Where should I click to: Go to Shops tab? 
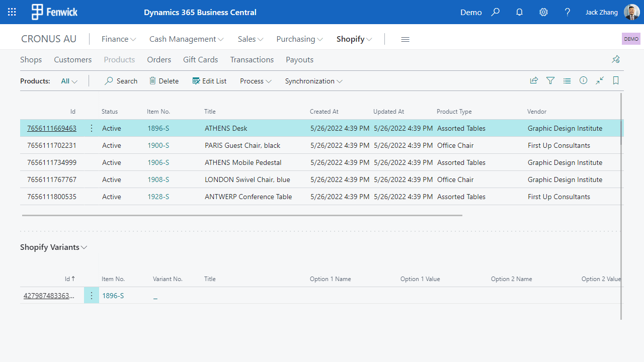click(x=31, y=59)
